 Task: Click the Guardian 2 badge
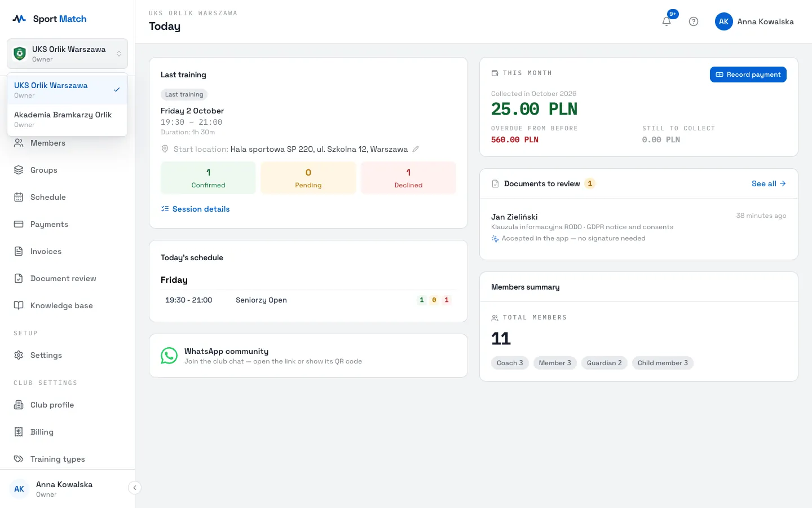(604, 363)
